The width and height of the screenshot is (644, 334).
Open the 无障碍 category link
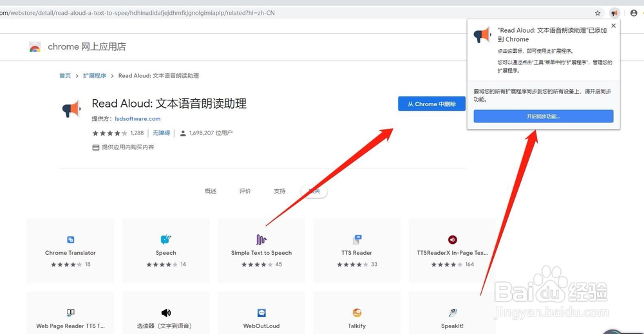coord(161,133)
